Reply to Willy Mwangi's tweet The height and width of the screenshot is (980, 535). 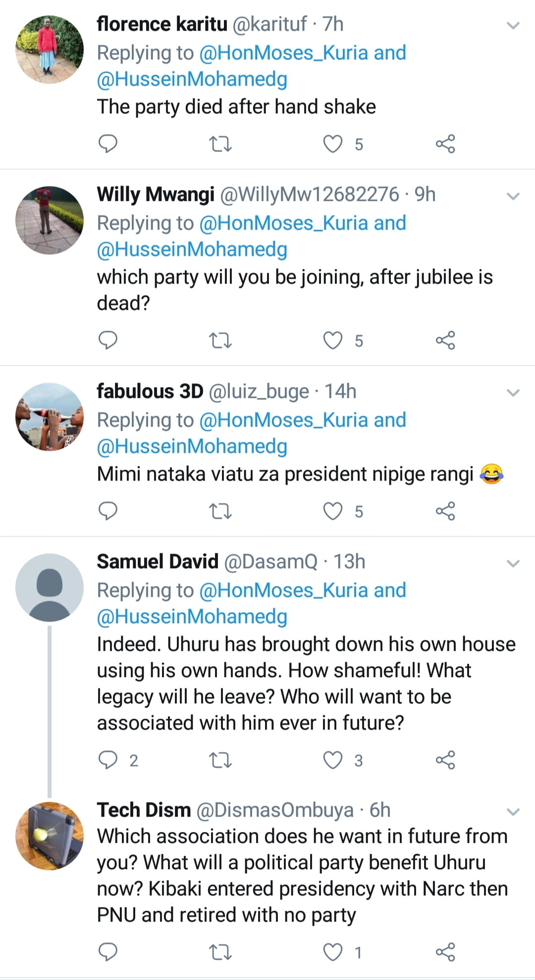pyautogui.click(x=108, y=341)
